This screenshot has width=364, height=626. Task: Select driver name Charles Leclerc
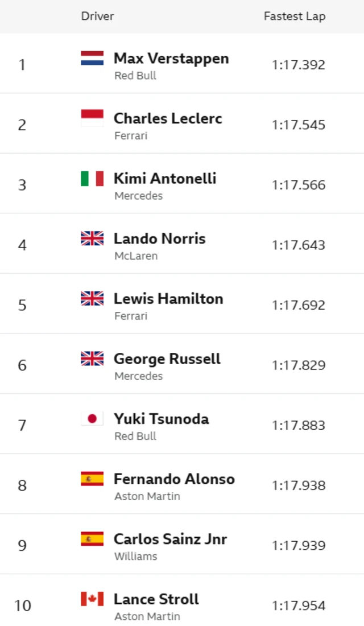click(168, 118)
